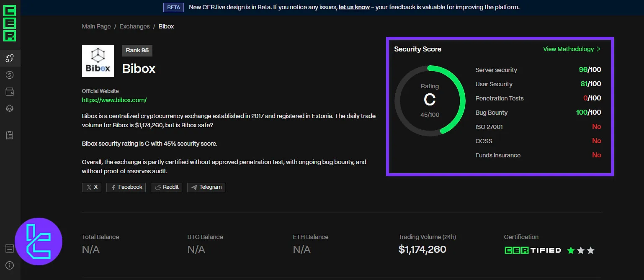Click the Bibox exchange title heading
The height and width of the screenshot is (280, 644).
[x=139, y=69]
